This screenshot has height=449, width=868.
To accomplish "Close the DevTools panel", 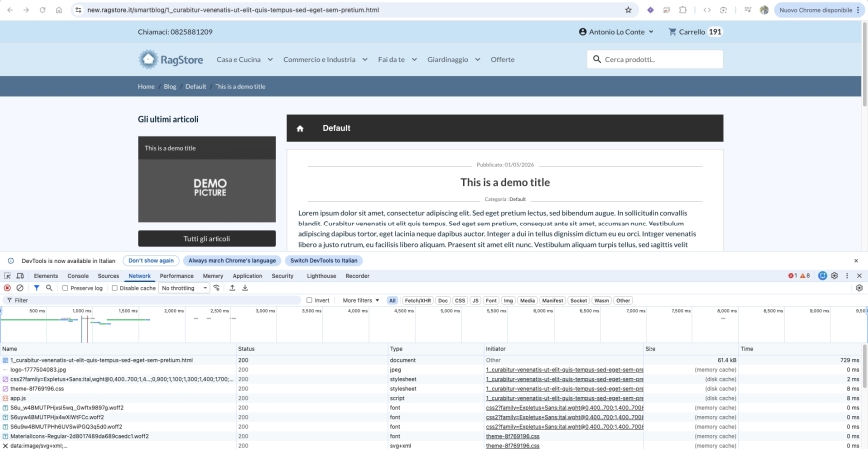I will pos(859,275).
